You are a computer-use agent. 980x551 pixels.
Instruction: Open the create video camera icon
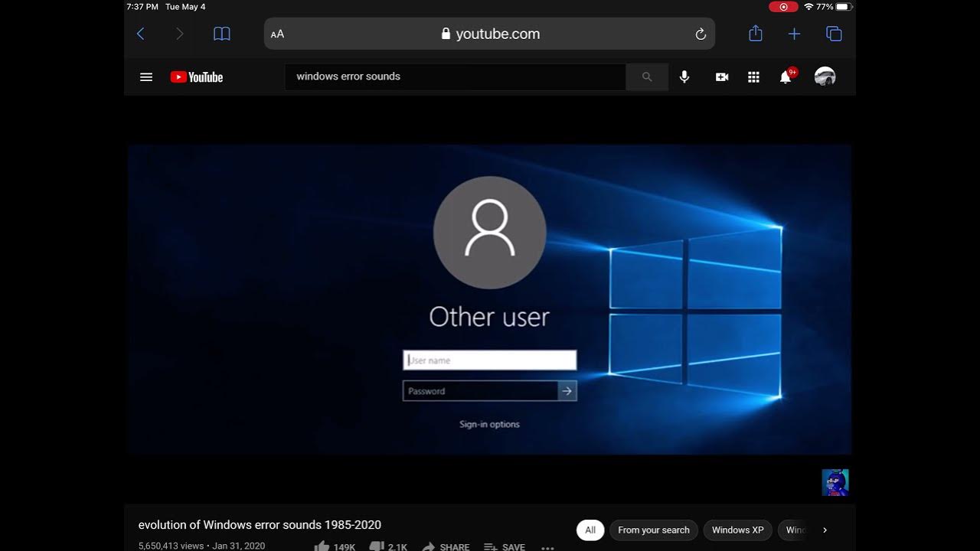click(x=722, y=77)
